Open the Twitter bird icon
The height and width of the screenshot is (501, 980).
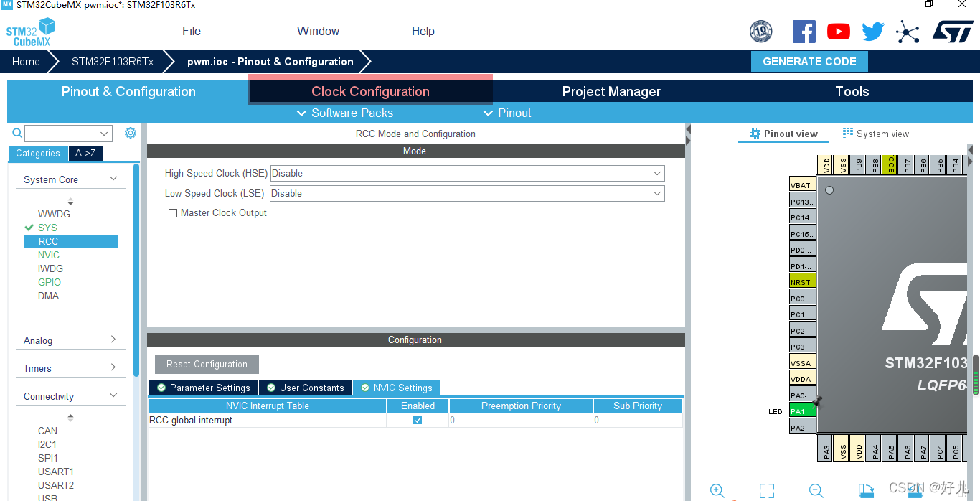coord(873,32)
